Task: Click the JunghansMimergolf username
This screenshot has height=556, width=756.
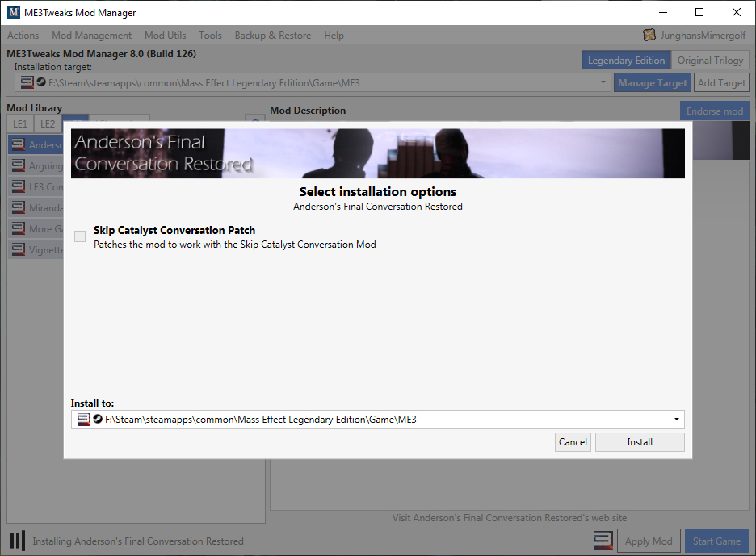Action: (703, 36)
